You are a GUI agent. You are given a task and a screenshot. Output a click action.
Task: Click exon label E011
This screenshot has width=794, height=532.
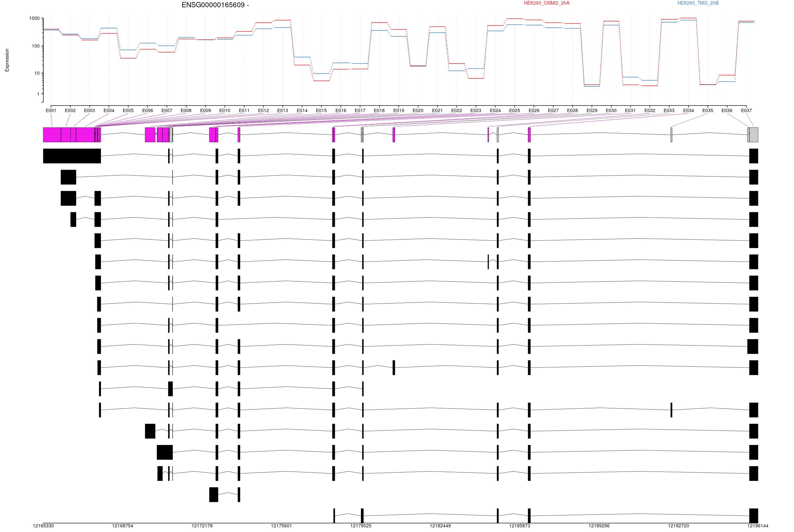(244, 111)
